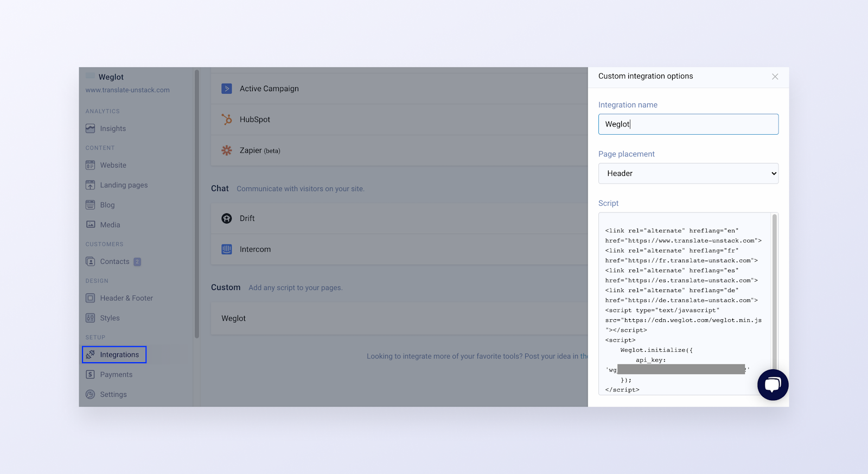The height and width of the screenshot is (474, 868).
Task: Click the Script label
Action: (x=608, y=203)
